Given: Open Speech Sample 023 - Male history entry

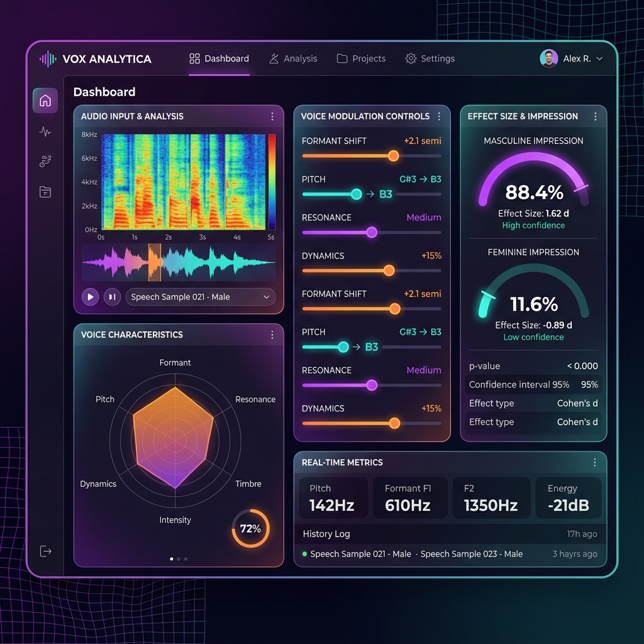Looking at the screenshot, I should [472, 554].
